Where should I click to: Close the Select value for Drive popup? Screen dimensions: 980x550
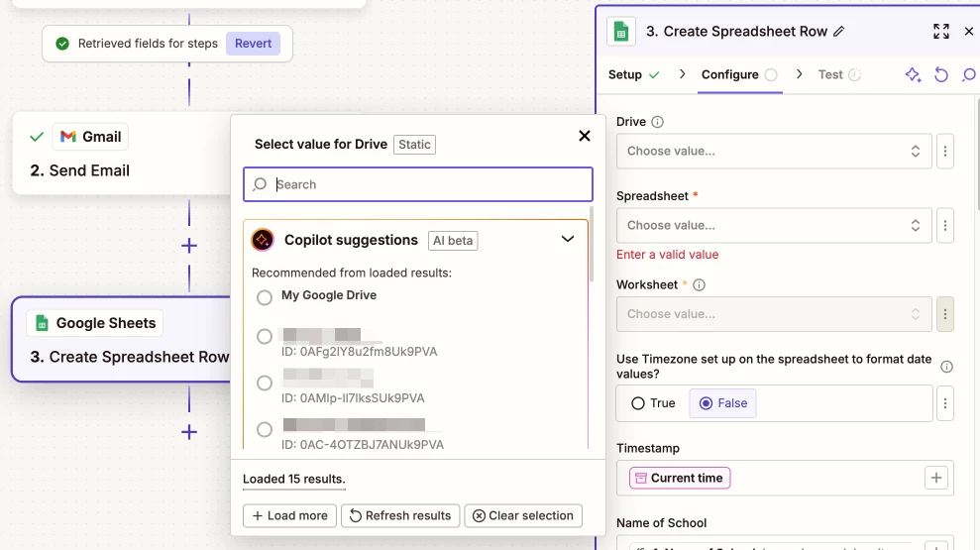[x=585, y=136]
